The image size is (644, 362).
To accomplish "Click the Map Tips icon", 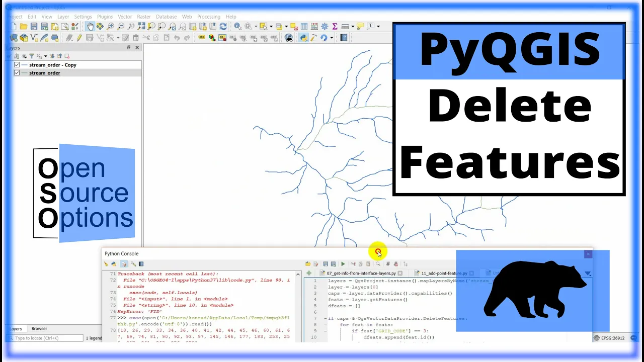I will pyautogui.click(x=360, y=26).
